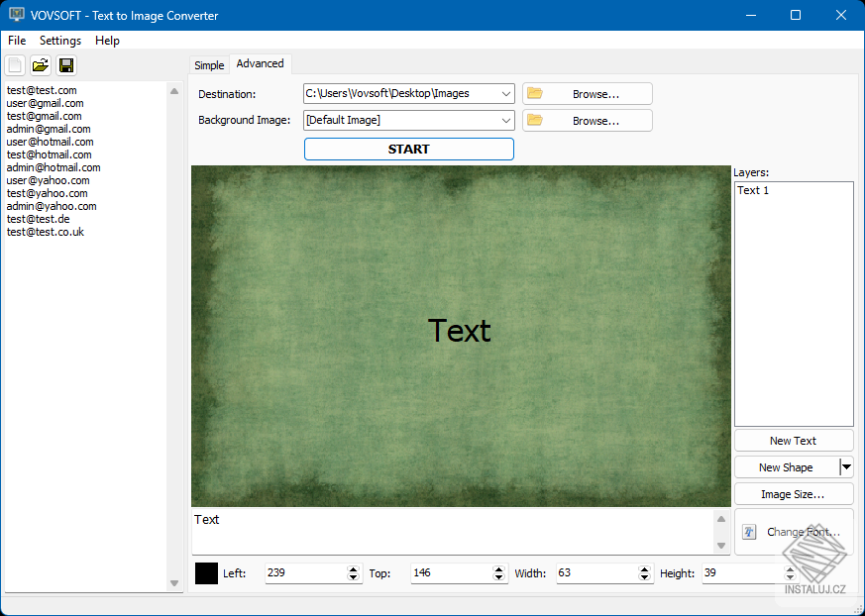Expand the Destination path dropdown

tap(506, 94)
